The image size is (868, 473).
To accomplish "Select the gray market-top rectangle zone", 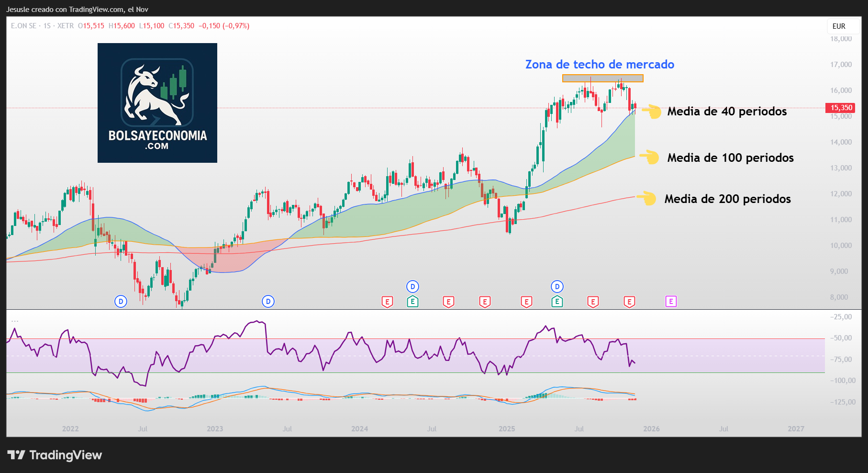I will (x=602, y=78).
